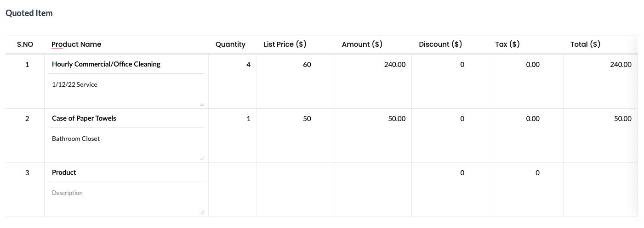The height and width of the screenshot is (228, 644).
Task: Click resize handle of row 3 description box
Action: (x=202, y=213)
